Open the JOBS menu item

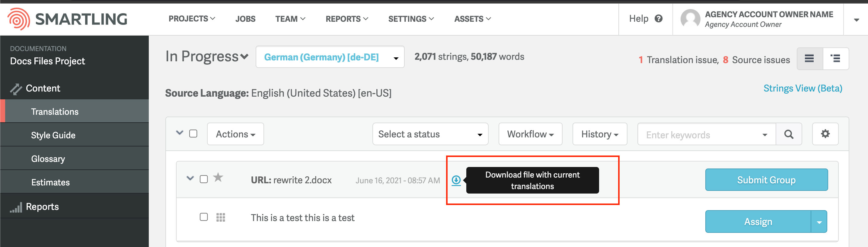coord(245,19)
